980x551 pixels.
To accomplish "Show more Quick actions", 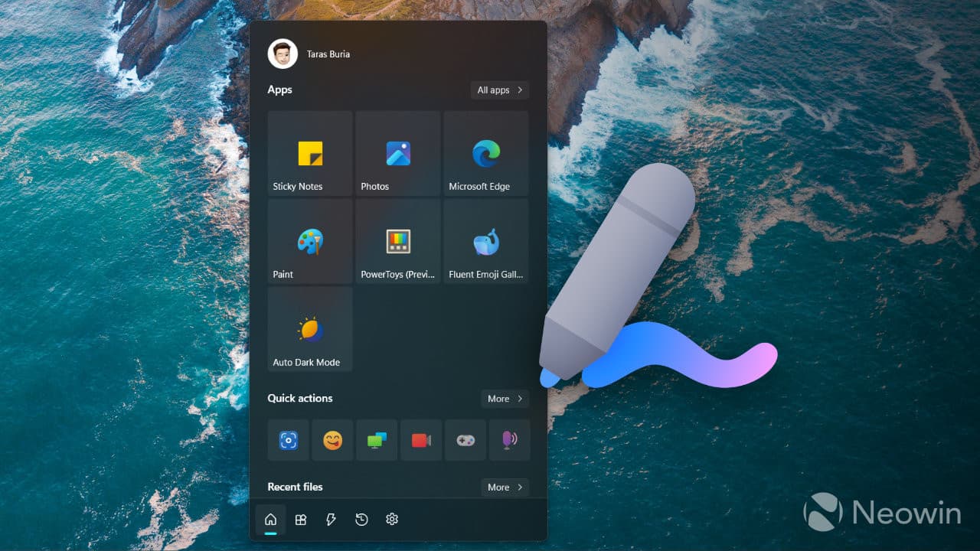I will point(504,398).
